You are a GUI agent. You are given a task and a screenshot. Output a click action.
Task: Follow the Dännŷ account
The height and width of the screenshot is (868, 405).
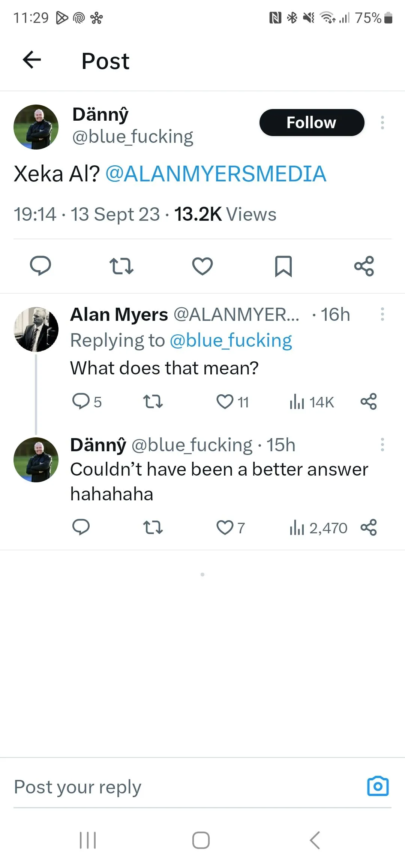point(312,123)
